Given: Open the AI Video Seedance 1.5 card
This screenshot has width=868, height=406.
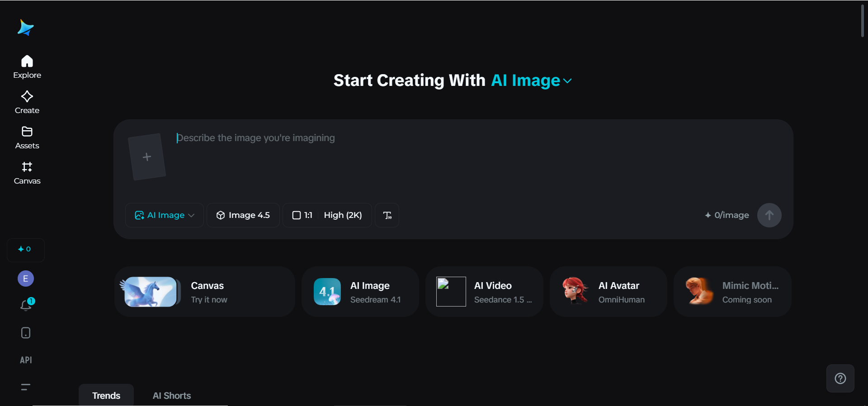Looking at the screenshot, I should [484, 292].
